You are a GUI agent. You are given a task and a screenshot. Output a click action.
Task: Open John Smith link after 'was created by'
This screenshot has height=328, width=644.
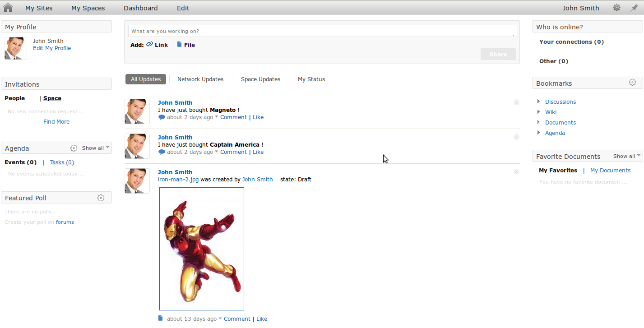pos(257,179)
